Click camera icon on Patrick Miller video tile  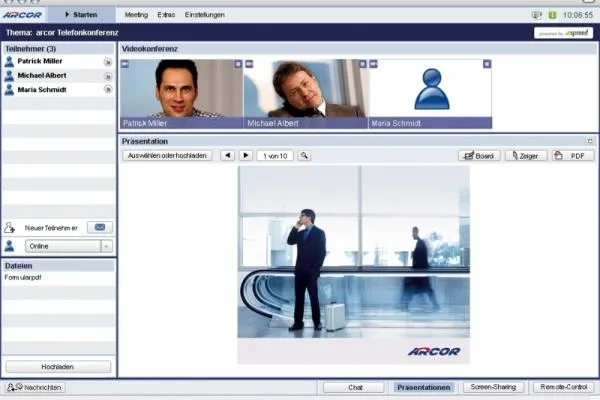(x=125, y=64)
